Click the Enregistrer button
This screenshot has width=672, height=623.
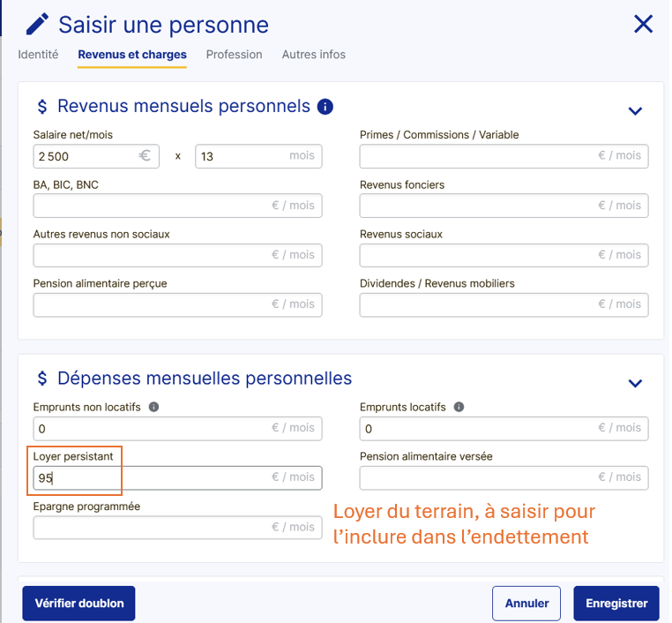616,604
